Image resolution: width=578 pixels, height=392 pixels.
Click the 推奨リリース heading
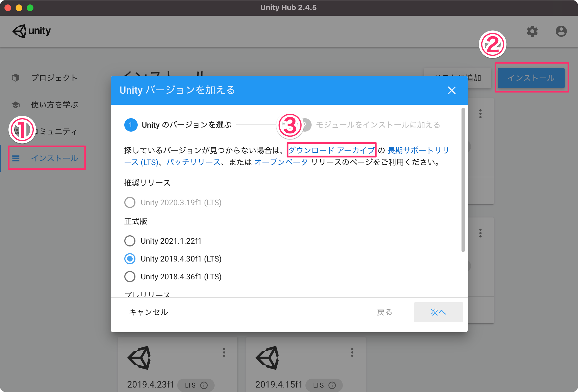[x=147, y=183]
